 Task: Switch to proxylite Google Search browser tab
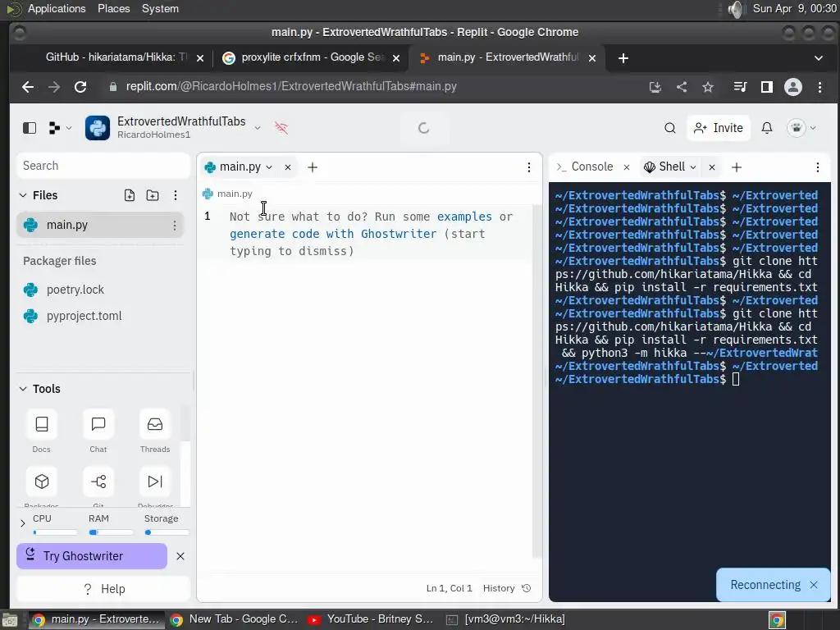click(311, 57)
